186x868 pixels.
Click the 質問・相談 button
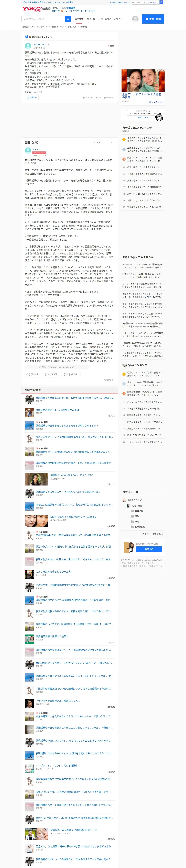pyautogui.click(x=153, y=19)
